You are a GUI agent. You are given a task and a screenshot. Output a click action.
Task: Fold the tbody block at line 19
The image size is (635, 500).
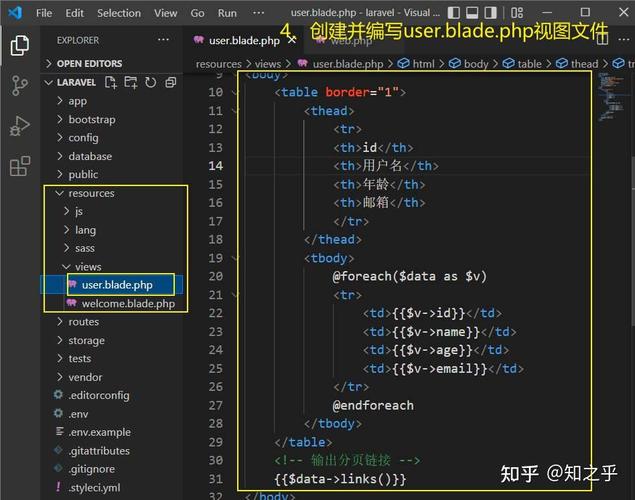(x=235, y=258)
